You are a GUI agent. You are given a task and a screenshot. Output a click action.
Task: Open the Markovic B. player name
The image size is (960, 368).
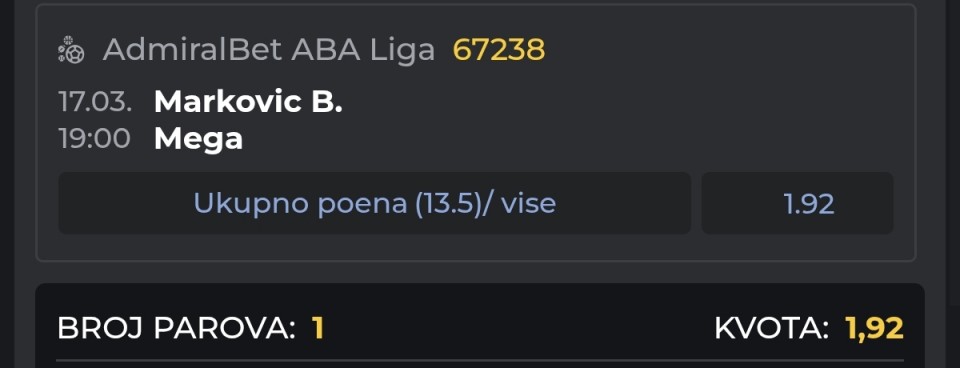click(x=248, y=102)
